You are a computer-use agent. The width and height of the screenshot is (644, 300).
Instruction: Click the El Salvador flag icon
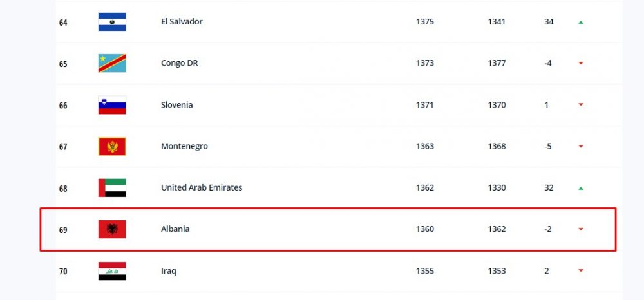[112, 22]
